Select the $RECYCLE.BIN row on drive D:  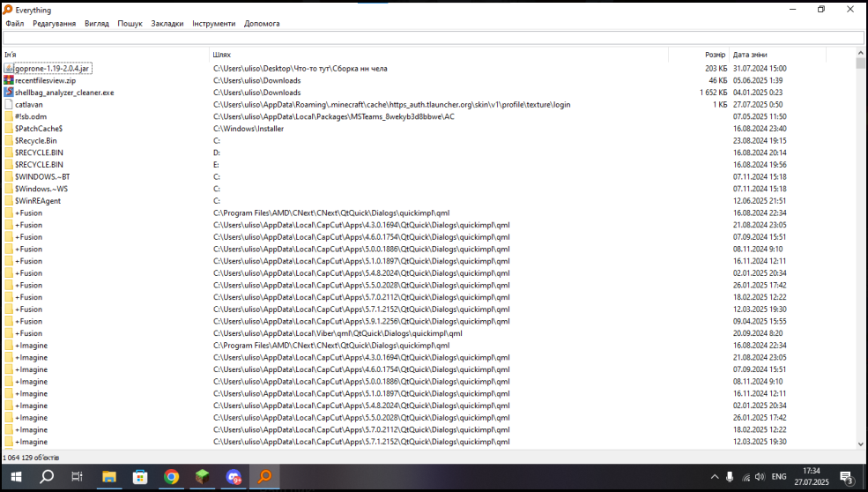coord(429,153)
